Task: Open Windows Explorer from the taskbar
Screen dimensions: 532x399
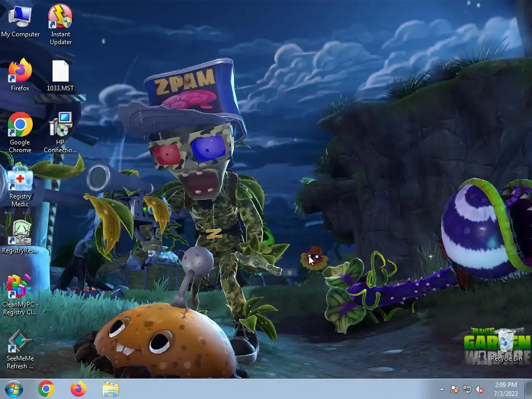Action: tap(111, 389)
